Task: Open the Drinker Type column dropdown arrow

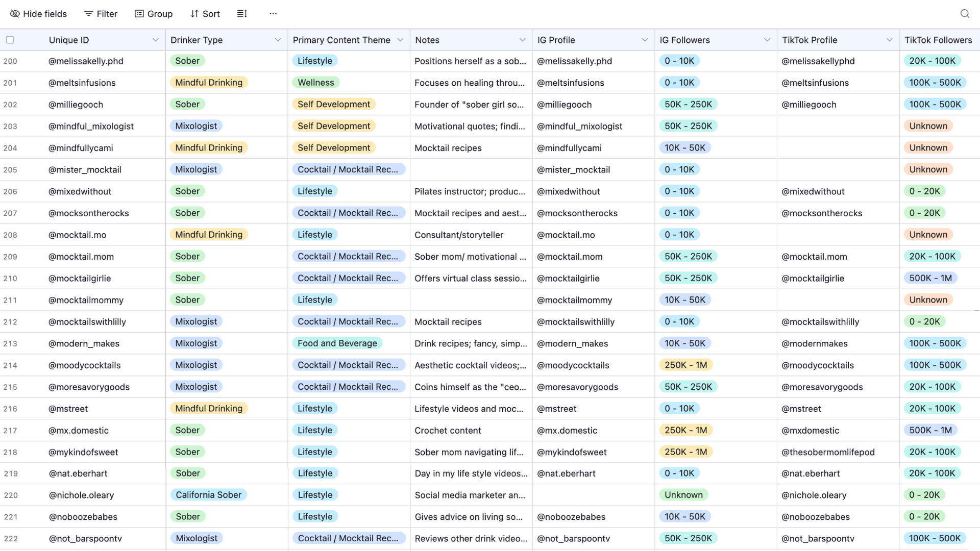Action: click(x=278, y=40)
